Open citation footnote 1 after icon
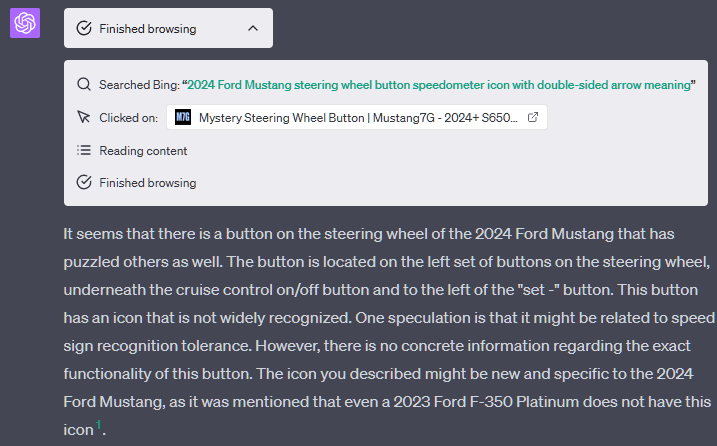Viewport: 717px width, 446px height. (x=98, y=425)
